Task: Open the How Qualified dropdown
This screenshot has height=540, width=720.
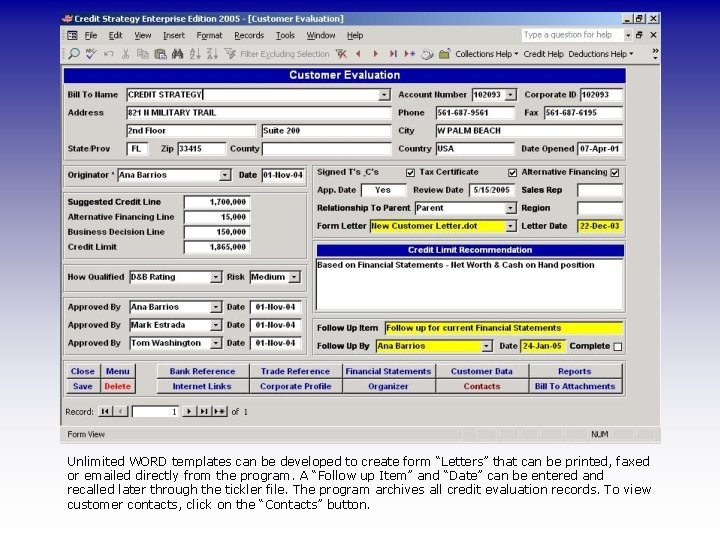Action: [x=216, y=277]
